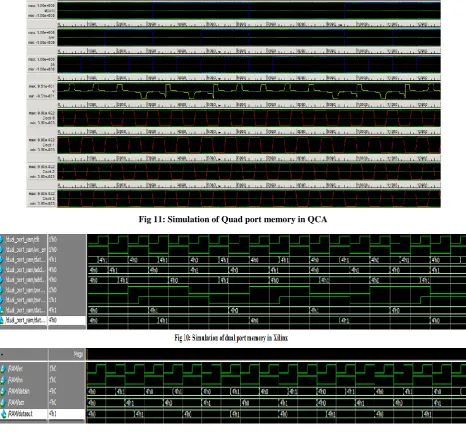Click the signal icon beside /RAM/dataout

[x=3, y=414]
